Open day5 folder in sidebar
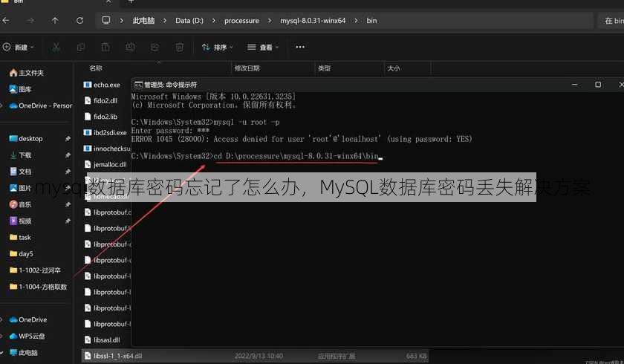This screenshot has height=364, width=624. (22, 253)
